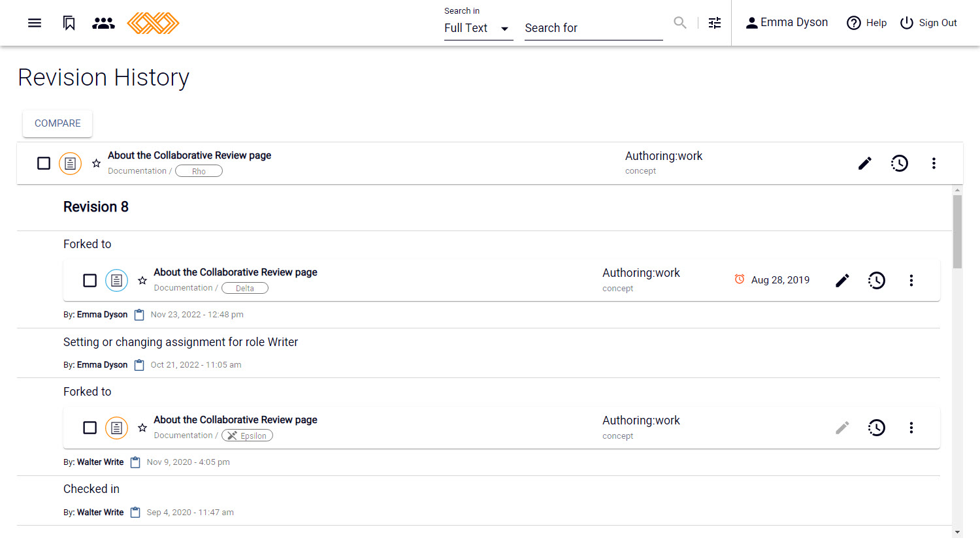Check the Delta fork checkbox
This screenshot has width=980, height=555.
[90, 281]
